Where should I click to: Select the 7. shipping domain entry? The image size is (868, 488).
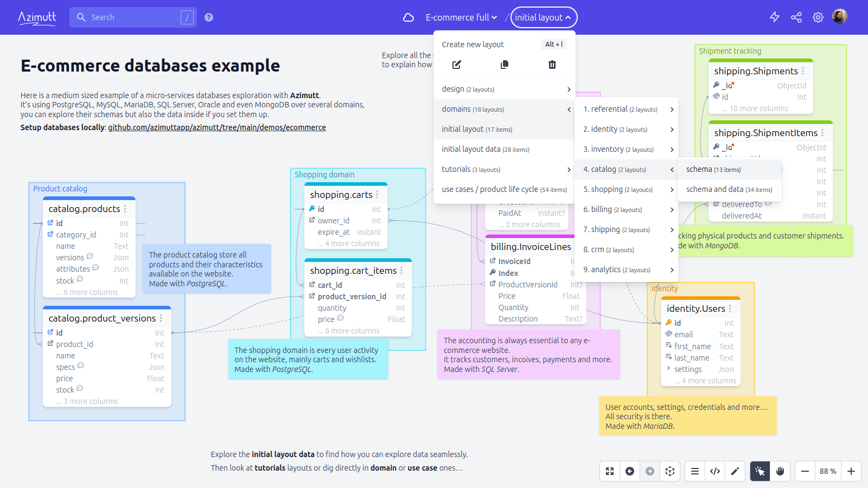(627, 229)
